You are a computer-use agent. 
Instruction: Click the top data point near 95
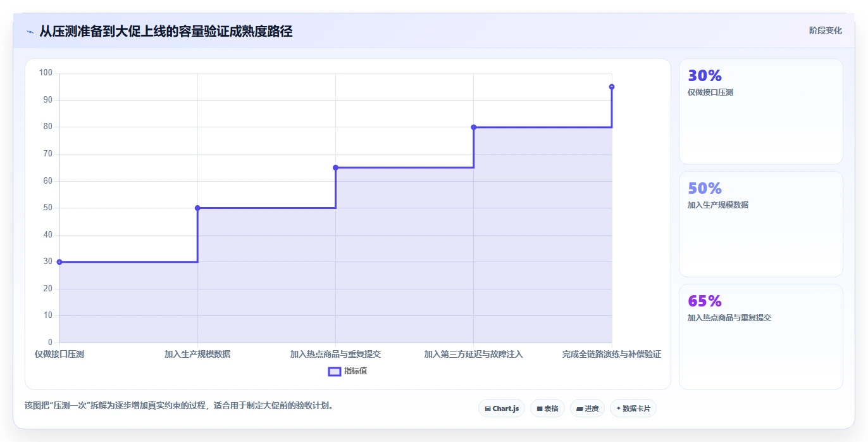(x=612, y=87)
